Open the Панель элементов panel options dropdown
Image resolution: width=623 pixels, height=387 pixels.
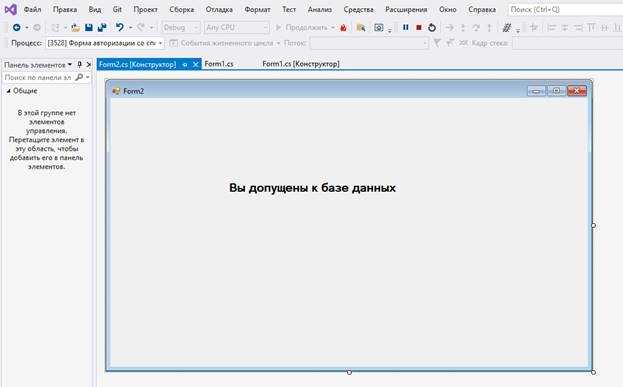(70, 64)
